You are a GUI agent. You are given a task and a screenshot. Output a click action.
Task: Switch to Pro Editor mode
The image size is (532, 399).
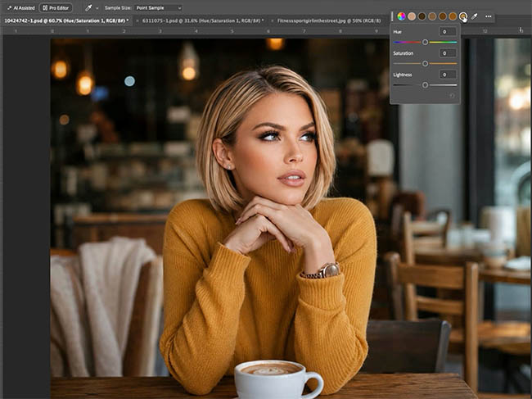point(56,8)
